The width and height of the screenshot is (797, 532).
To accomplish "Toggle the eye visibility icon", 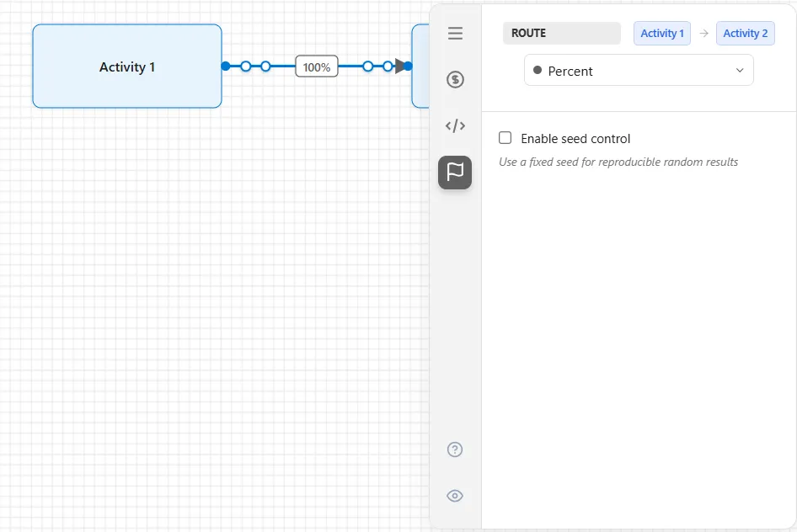I will pyautogui.click(x=455, y=496).
